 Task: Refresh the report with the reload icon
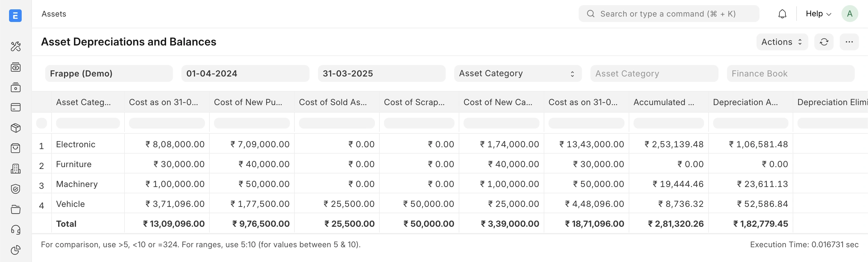(824, 42)
